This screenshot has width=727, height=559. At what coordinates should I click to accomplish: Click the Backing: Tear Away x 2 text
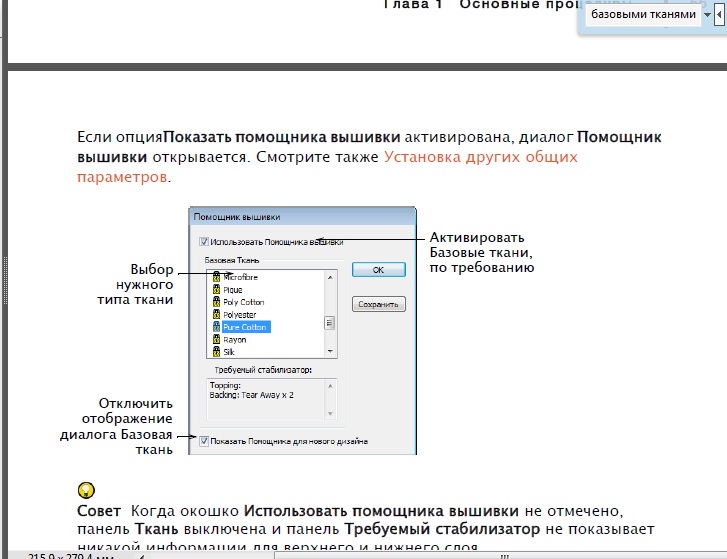point(251,395)
